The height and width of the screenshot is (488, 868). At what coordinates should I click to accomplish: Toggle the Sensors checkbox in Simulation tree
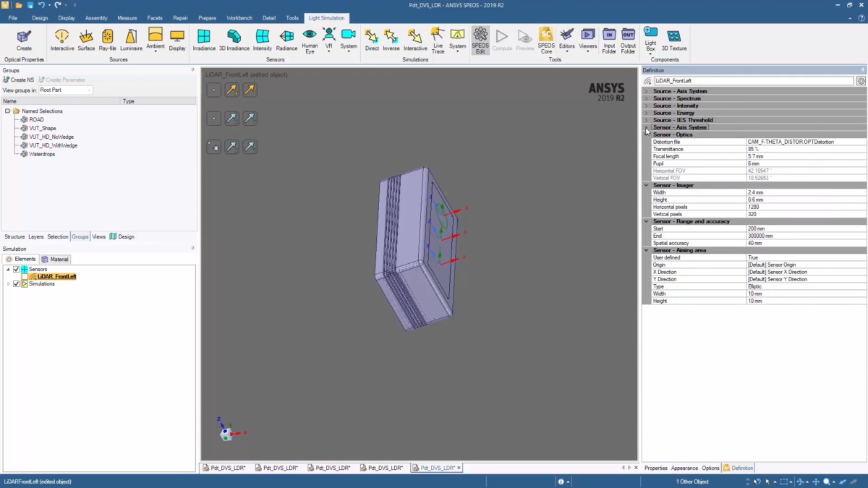tap(16, 269)
